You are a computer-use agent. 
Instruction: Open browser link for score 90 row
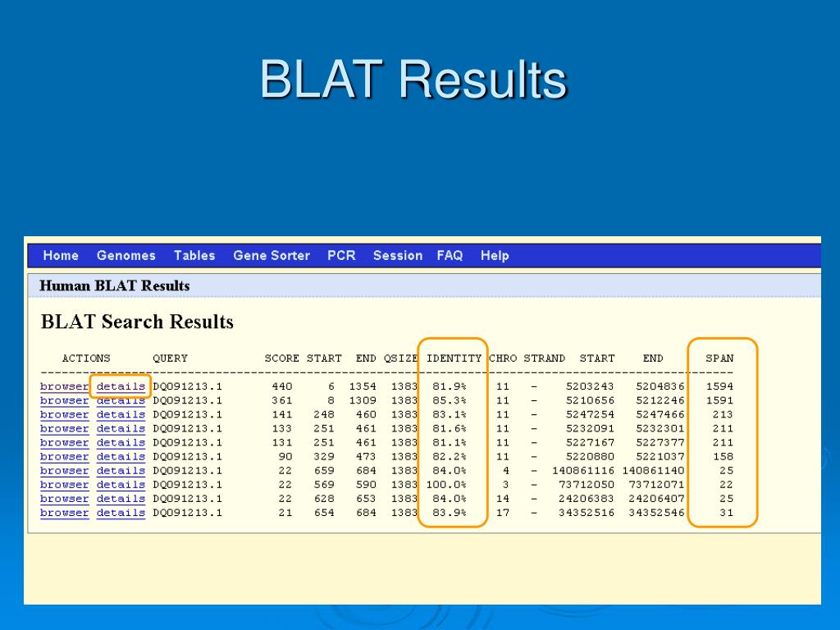click(x=64, y=456)
